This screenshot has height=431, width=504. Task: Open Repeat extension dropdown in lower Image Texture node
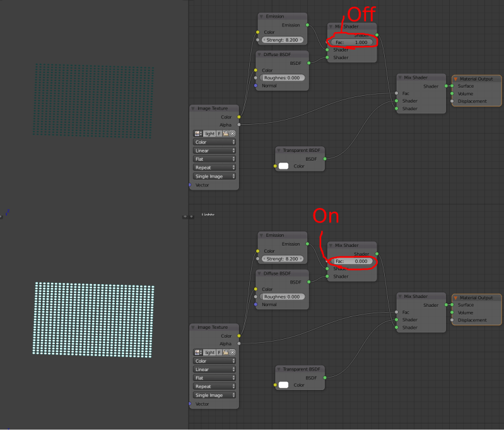214,386
